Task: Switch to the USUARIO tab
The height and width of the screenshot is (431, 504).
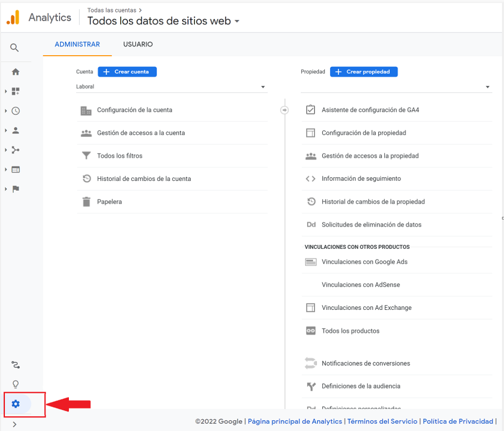Action: 138,44
